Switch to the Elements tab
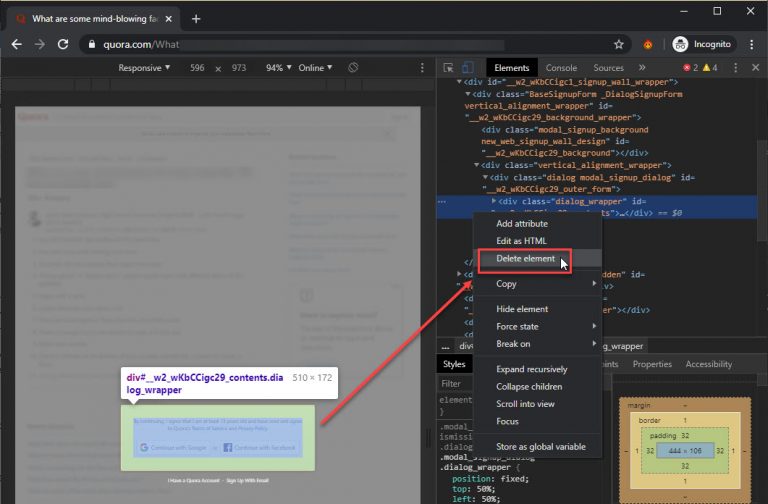 pyautogui.click(x=511, y=68)
